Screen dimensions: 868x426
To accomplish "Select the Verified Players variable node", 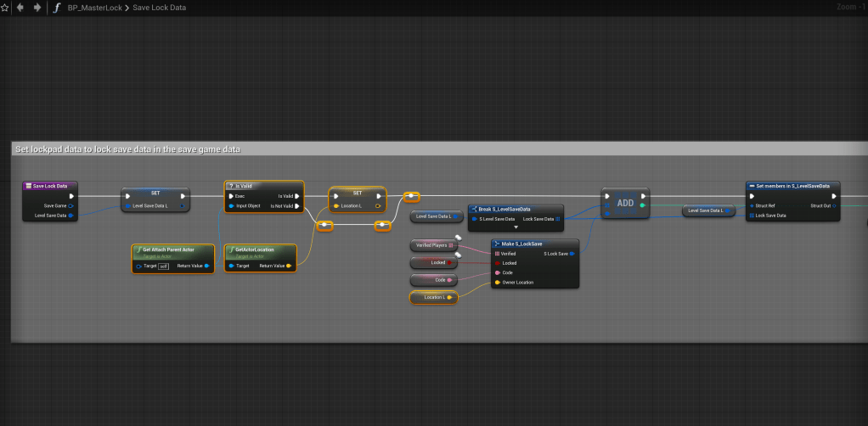I will pos(433,245).
